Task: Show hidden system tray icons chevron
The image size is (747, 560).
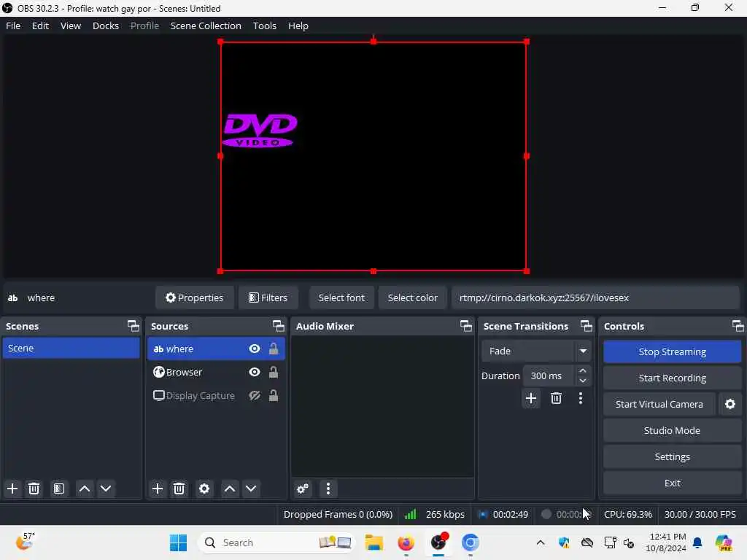Action: click(x=541, y=542)
